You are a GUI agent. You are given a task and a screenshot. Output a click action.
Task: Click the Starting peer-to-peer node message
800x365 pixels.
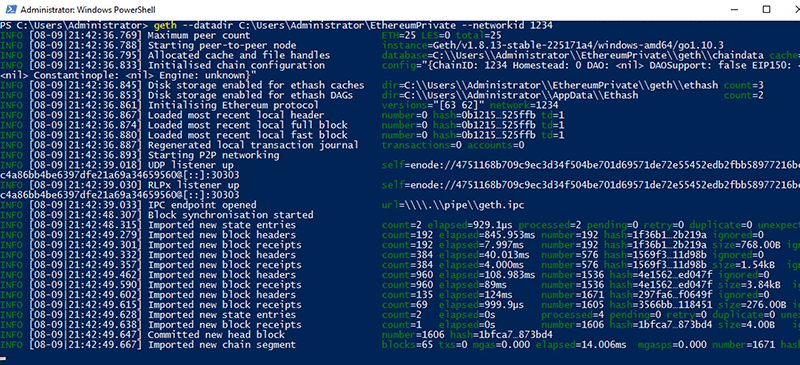tap(221, 45)
